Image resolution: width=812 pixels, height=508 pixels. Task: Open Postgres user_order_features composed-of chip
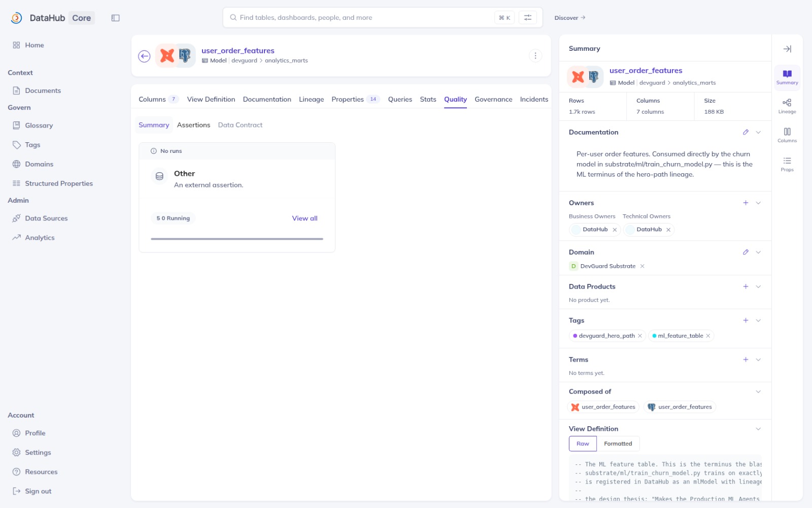[680, 407]
